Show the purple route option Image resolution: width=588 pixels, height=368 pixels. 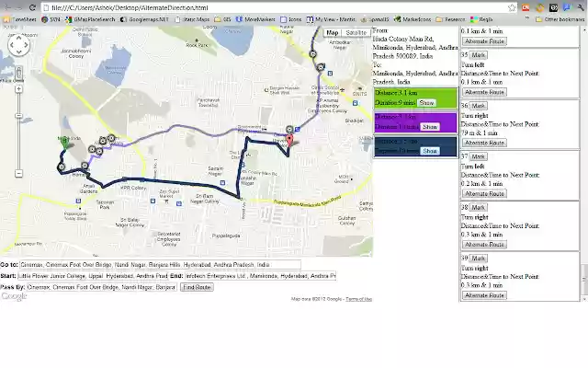[430, 127]
